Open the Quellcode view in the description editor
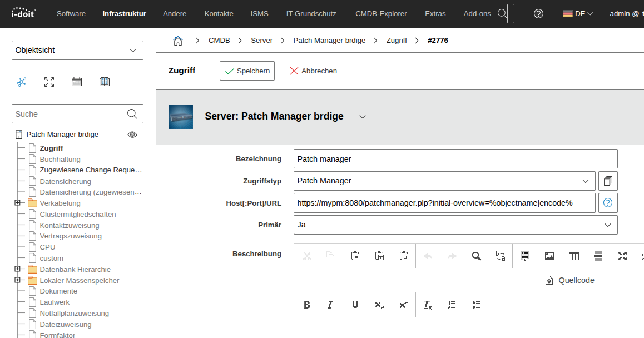The height and width of the screenshot is (338, 644). (x=569, y=280)
